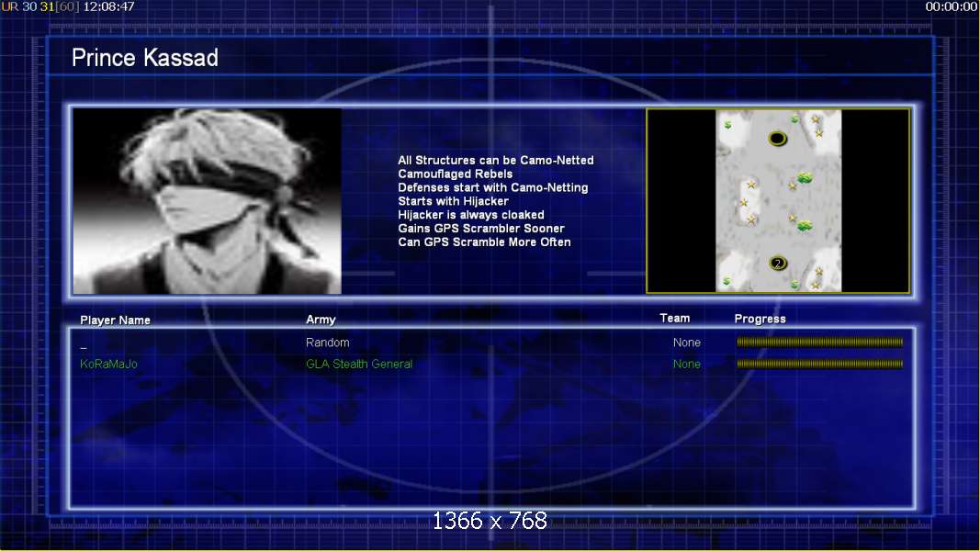
Task: Click 'Hijacker is always cloaked' line
Action: pyautogui.click(x=470, y=215)
